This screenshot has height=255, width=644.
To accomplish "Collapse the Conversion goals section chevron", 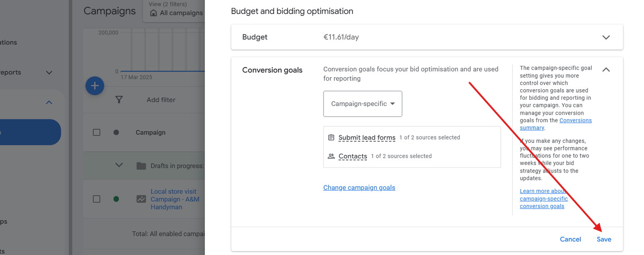I will [606, 70].
